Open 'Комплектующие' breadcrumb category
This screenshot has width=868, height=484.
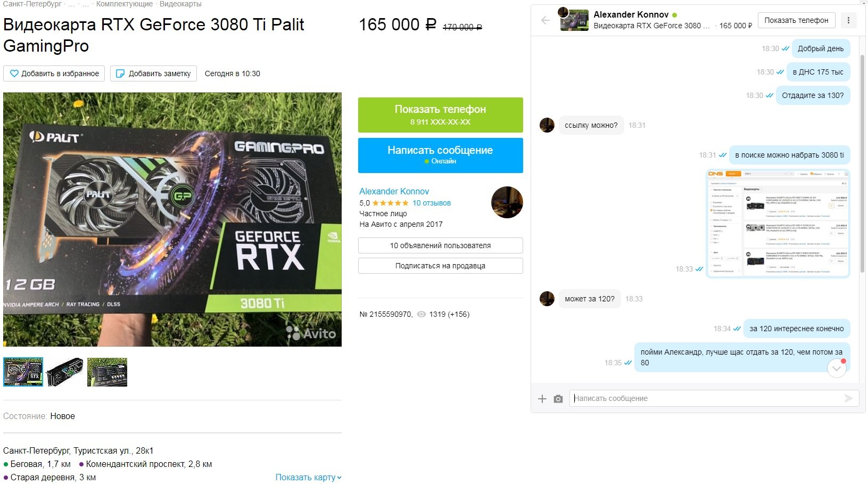[124, 4]
